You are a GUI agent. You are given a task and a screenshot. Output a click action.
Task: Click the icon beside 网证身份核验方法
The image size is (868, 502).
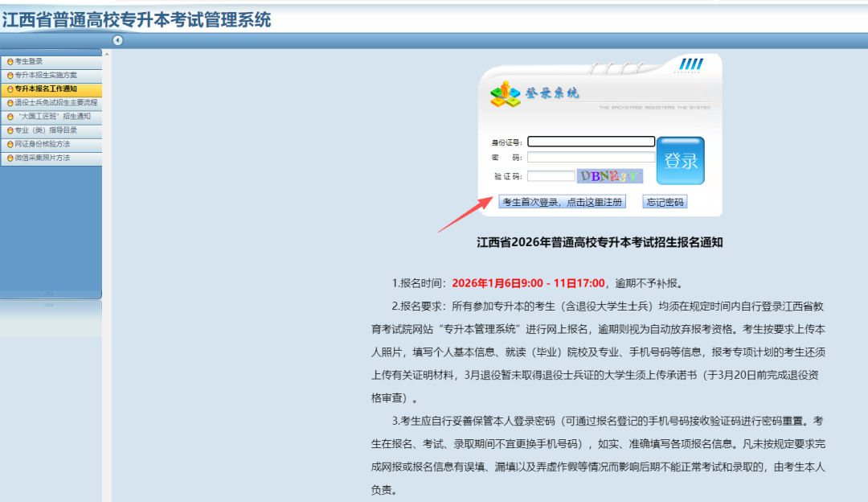pos(10,145)
